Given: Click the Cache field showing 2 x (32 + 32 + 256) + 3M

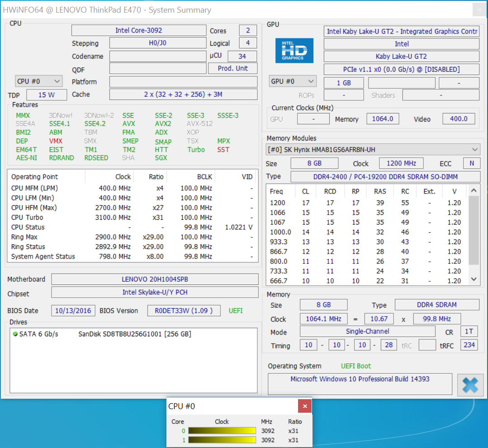Looking at the screenshot, I should pos(183,94).
